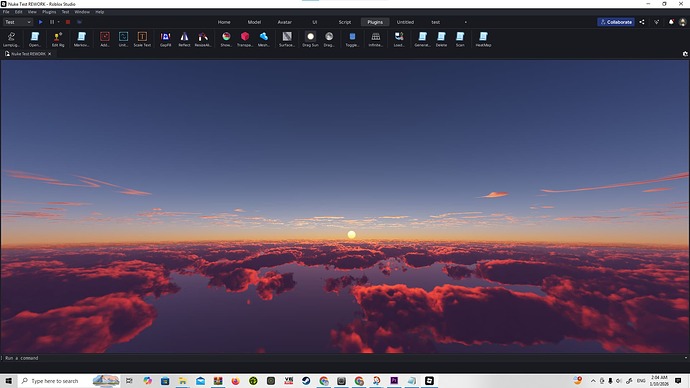Switch to the Untitled ribbon tab

coord(405,22)
